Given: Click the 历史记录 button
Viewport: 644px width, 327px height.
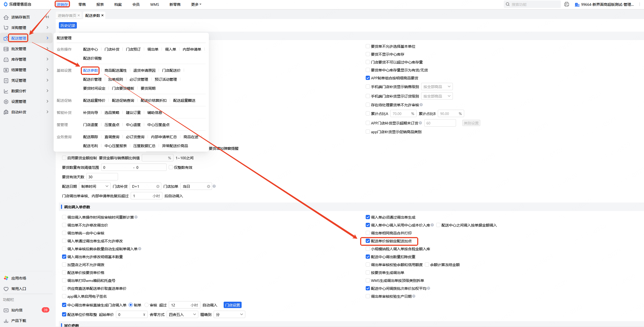Looking at the screenshot, I should [68, 26].
